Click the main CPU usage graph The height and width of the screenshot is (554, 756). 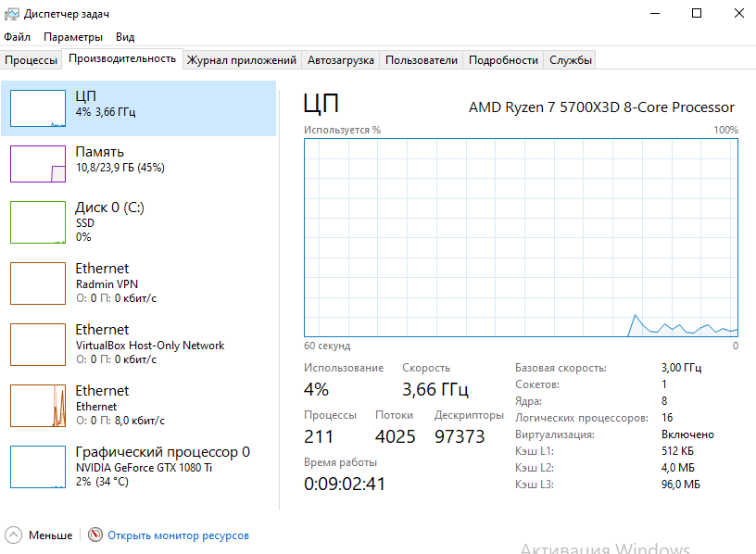click(521, 238)
